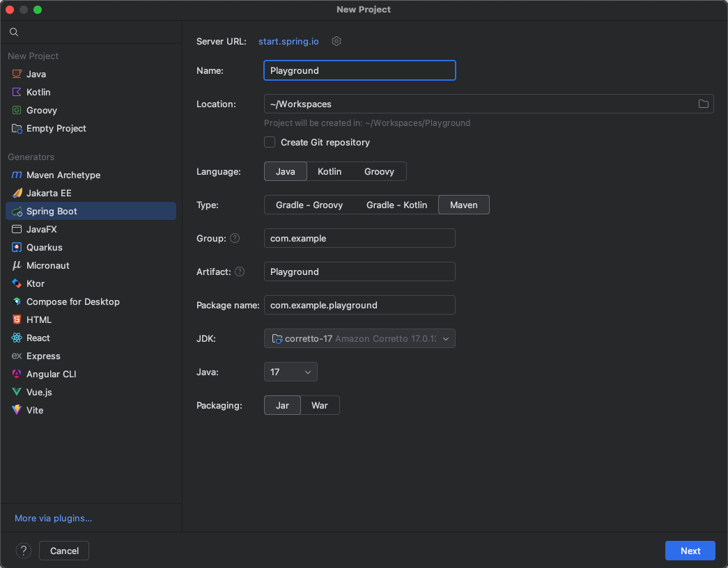Choose Gradle - Kotlin build type
The image size is (728, 568).
click(x=396, y=205)
